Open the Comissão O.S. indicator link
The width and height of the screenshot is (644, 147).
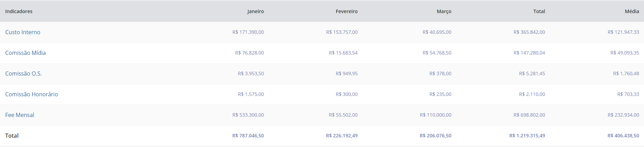pyautogui.click(x=23, y=73)
